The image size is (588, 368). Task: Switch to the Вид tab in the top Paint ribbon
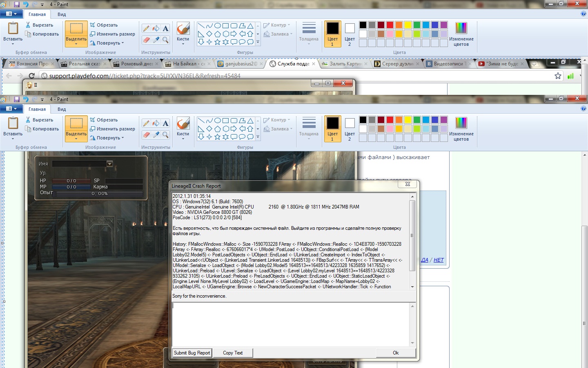(62, 14)
